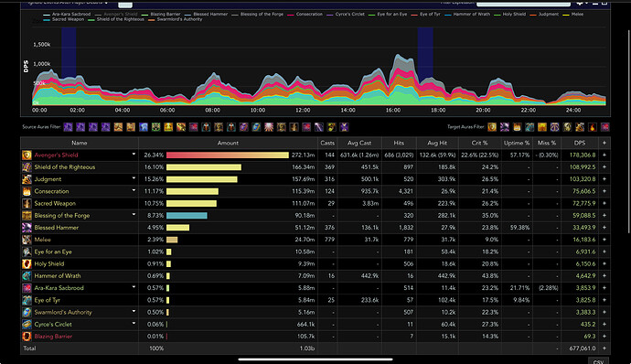Image resolution: width=631 pixels, height=364 pixels.
Task: Click the Judgment ability icon in the table
Action: point(27,179)
